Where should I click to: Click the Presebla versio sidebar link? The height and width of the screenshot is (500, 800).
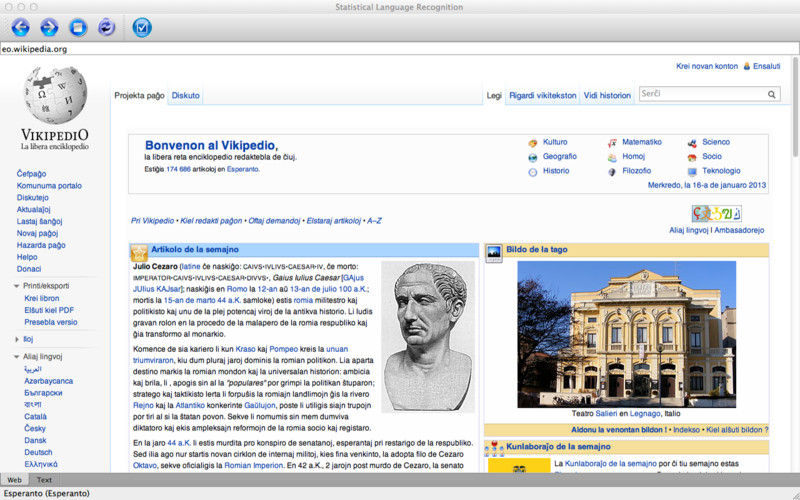(x=51, y=322)
